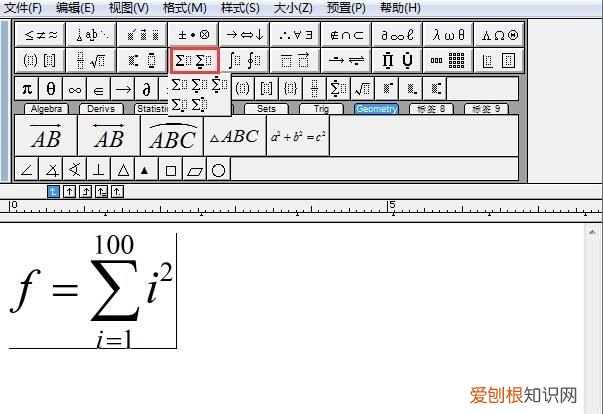Expand the uppercase Greek palette (ΛΩ)
The image size is (603, 414).
499,35
